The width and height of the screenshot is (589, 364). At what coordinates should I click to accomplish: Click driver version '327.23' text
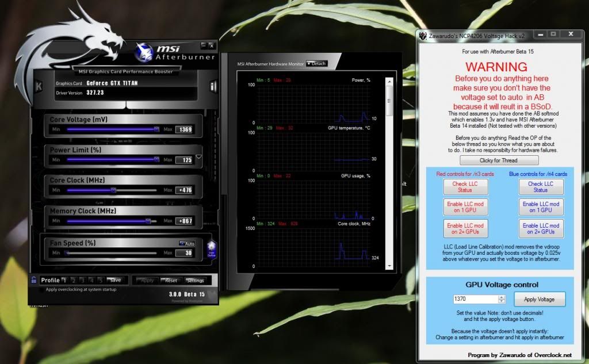click(x=95, y=93)
